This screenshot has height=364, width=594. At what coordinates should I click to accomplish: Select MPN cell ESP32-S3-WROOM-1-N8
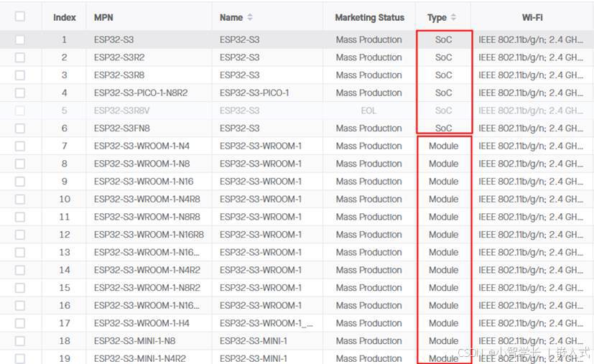tap(141, 164)
